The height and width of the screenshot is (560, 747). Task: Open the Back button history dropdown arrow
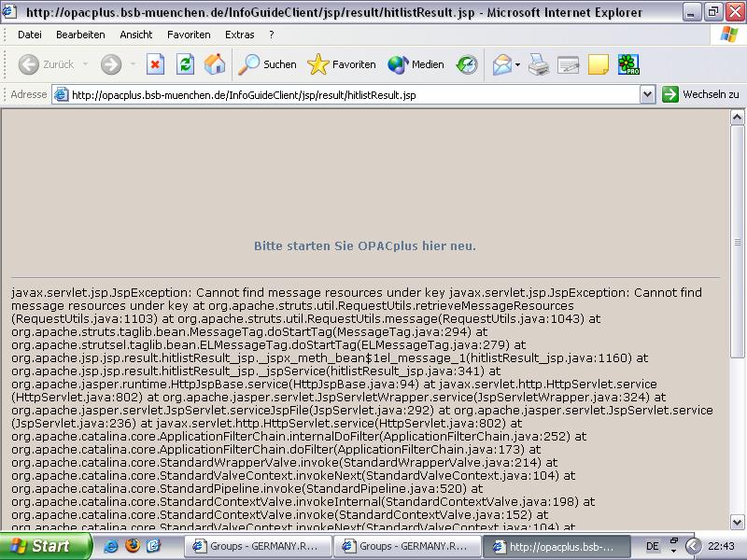(x=85, y=64)
